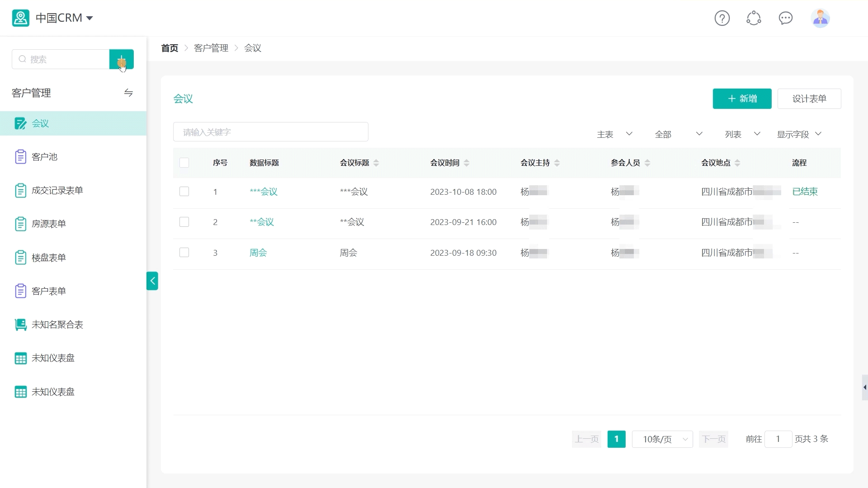The height and width of the screenshot is (488, 868).
Task: Open the 列表 view dropdown
Action: pyautogui.click(x=743, y=134)
